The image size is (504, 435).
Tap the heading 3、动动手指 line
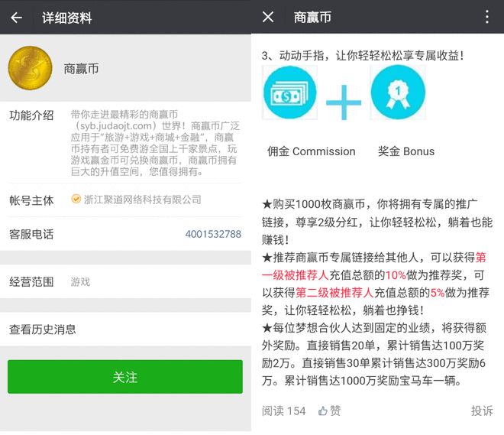tap(363, 56)
